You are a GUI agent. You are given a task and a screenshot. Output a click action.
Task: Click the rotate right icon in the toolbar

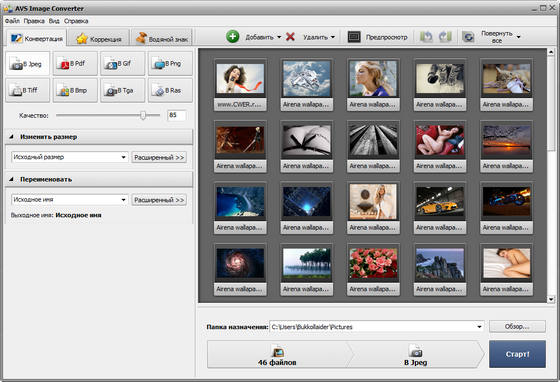[445, 36]
